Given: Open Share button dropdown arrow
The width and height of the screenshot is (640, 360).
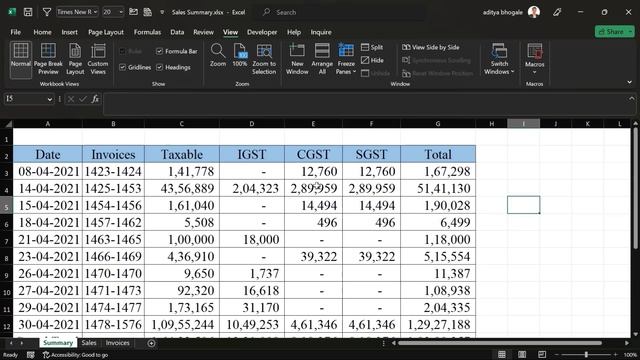Looking at the screenshot, I should pyautogui.click(x=630, y=32).
